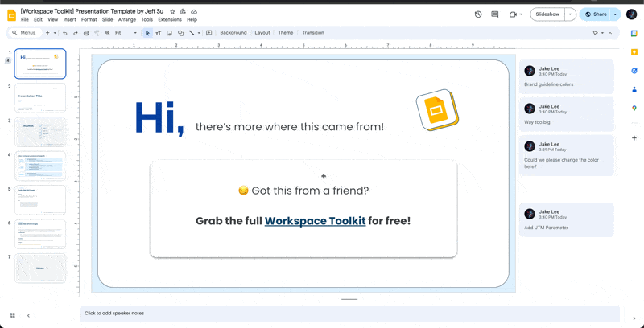Click the Redo icon

[76, 33]
